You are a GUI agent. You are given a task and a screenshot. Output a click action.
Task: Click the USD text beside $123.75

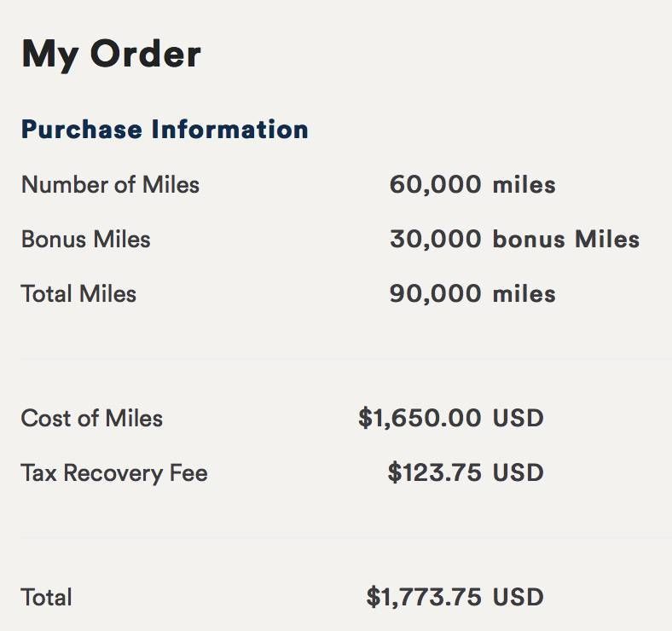click(518, 472)
